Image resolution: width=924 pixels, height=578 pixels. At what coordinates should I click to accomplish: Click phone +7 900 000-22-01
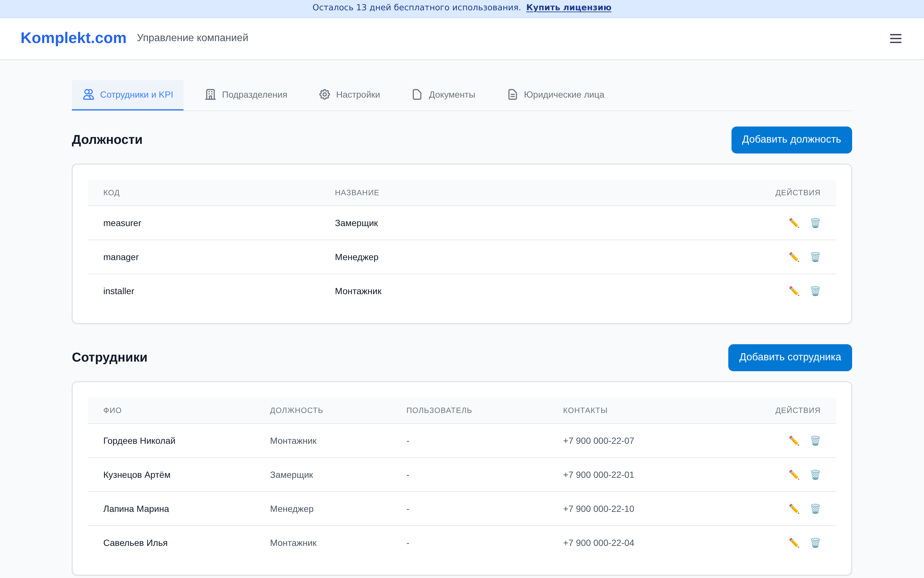[598, 474]
